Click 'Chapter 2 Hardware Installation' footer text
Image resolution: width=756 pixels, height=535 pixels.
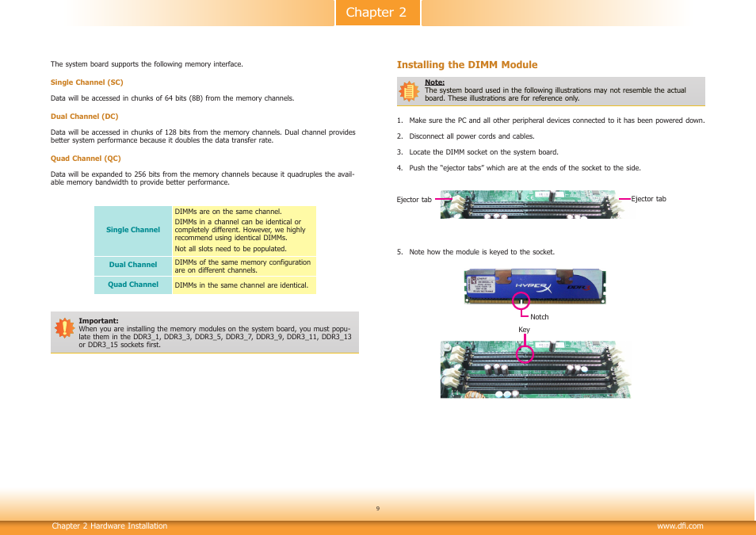109,525
